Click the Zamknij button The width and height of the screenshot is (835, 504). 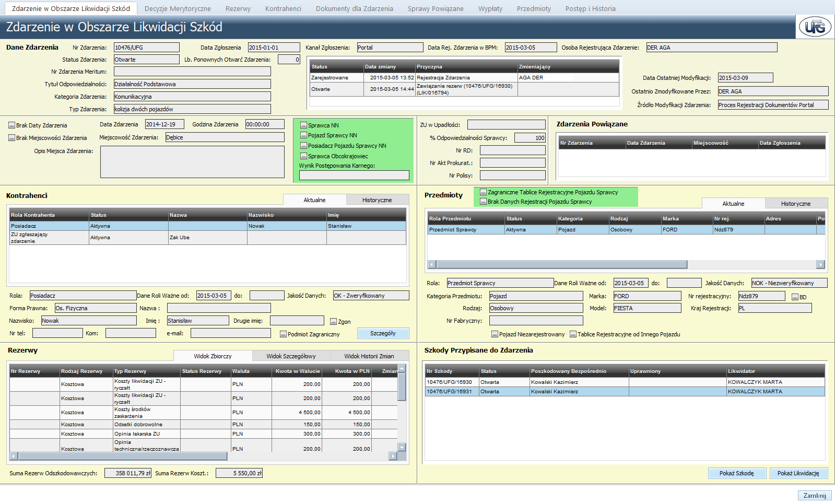pyautogui.click(x=815, y=496)
